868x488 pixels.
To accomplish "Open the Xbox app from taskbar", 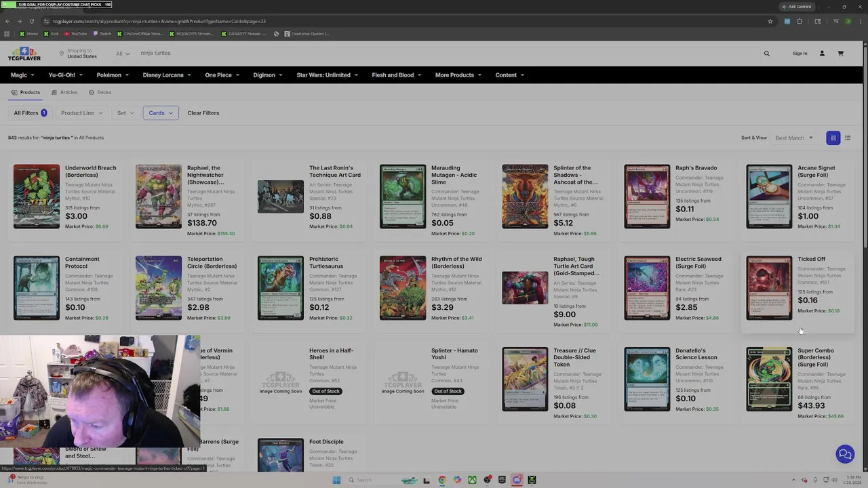I will 472,480.
